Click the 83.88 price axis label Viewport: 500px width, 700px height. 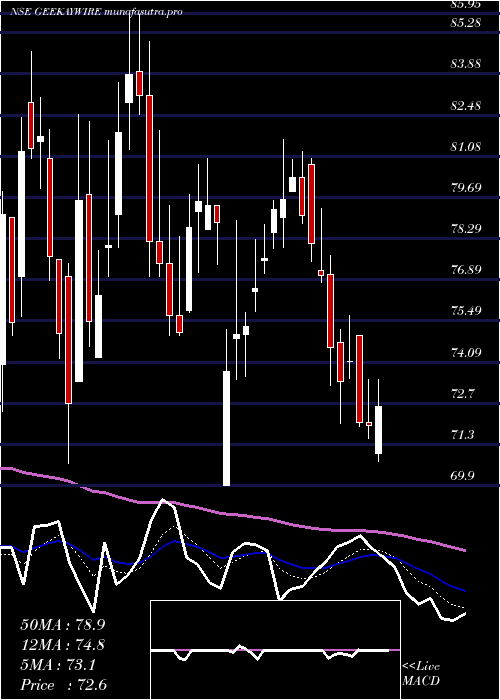point(466,63)
